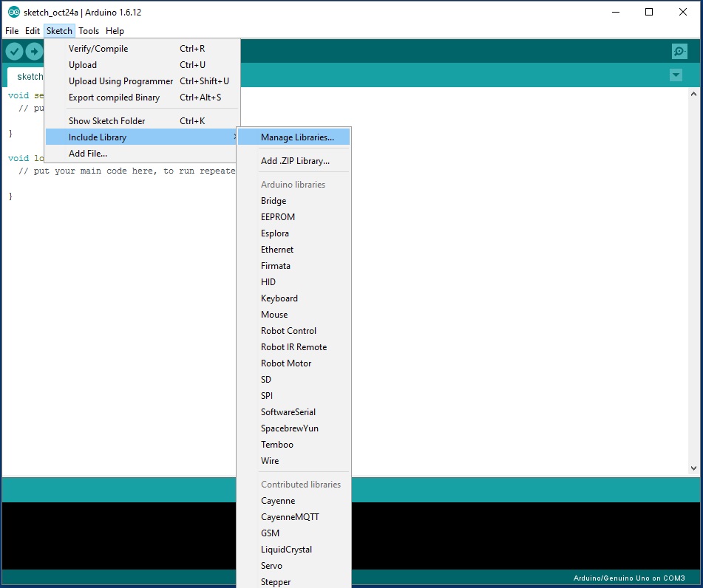
Task: Click the editor scrollbar up arrow
Action: click(693, 94)
